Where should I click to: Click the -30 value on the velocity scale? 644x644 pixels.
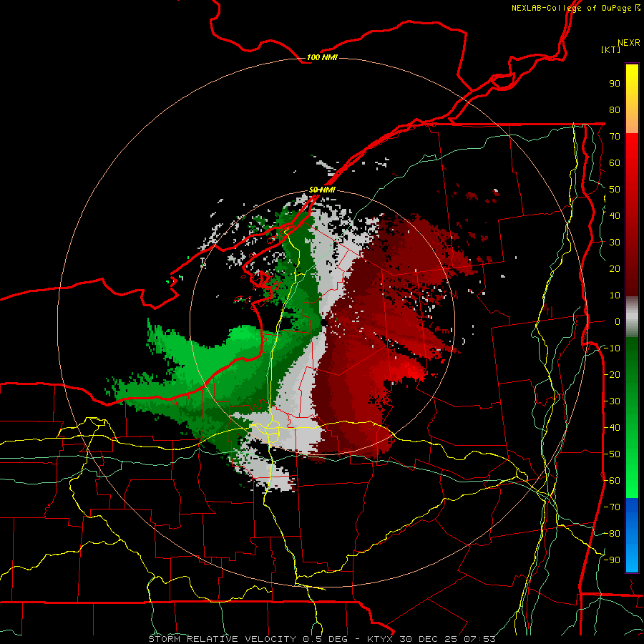coord(612,401)
